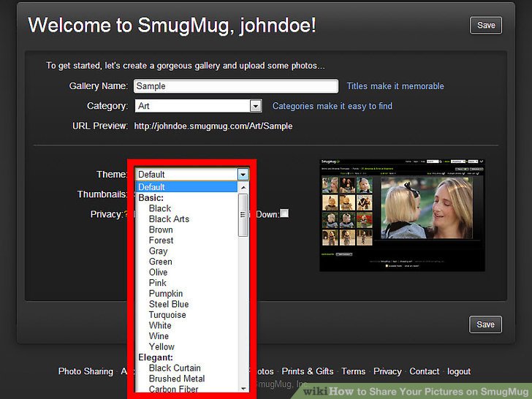532x399 pixels.
Task: Click the theme list scrollbar thumb
Action: 243,215
